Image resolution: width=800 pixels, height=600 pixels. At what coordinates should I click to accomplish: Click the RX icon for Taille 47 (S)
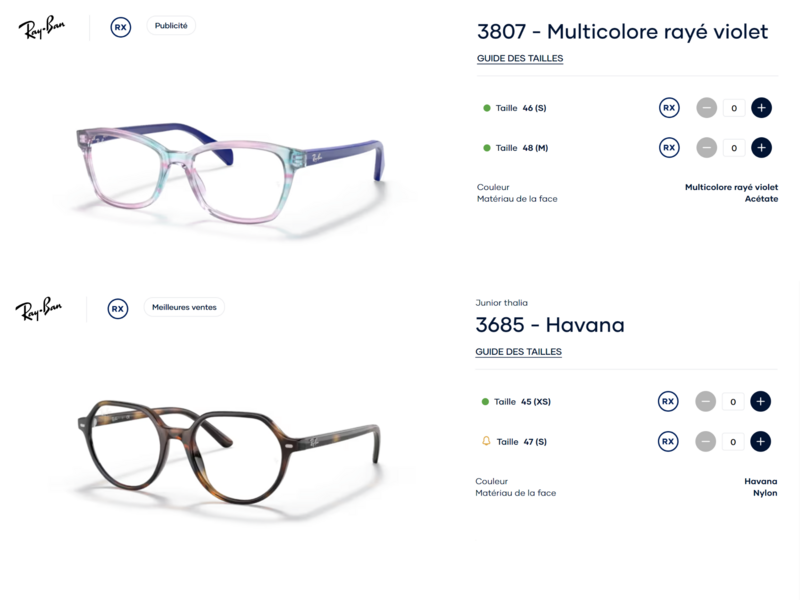click(x=668, y=441)
